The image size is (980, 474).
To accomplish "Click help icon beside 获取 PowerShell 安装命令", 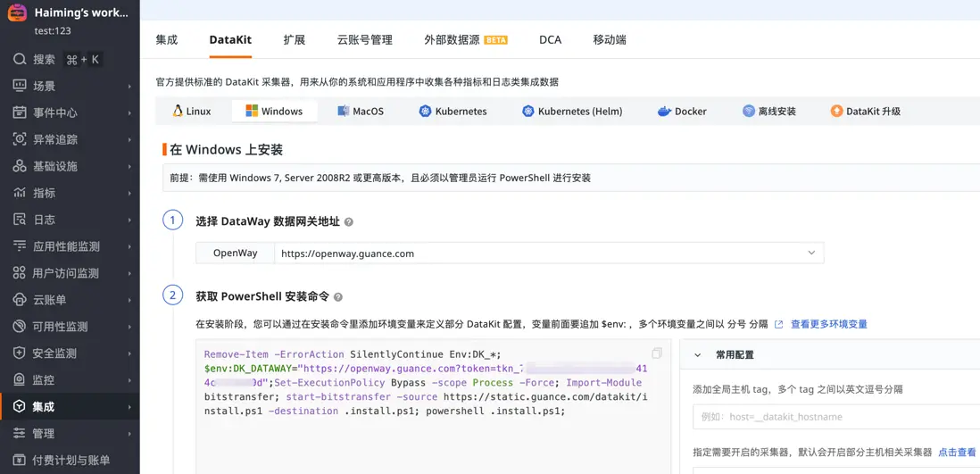I will tap(338, 297).
